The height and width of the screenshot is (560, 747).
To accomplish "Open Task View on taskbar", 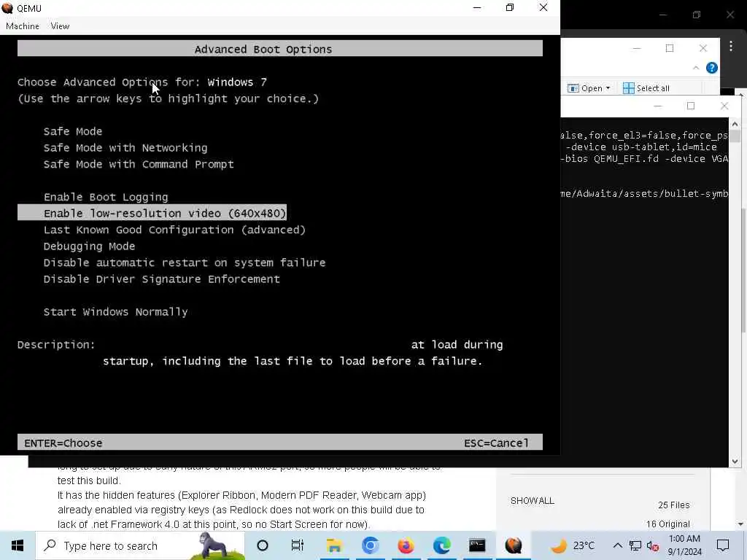I will [298, 545].
